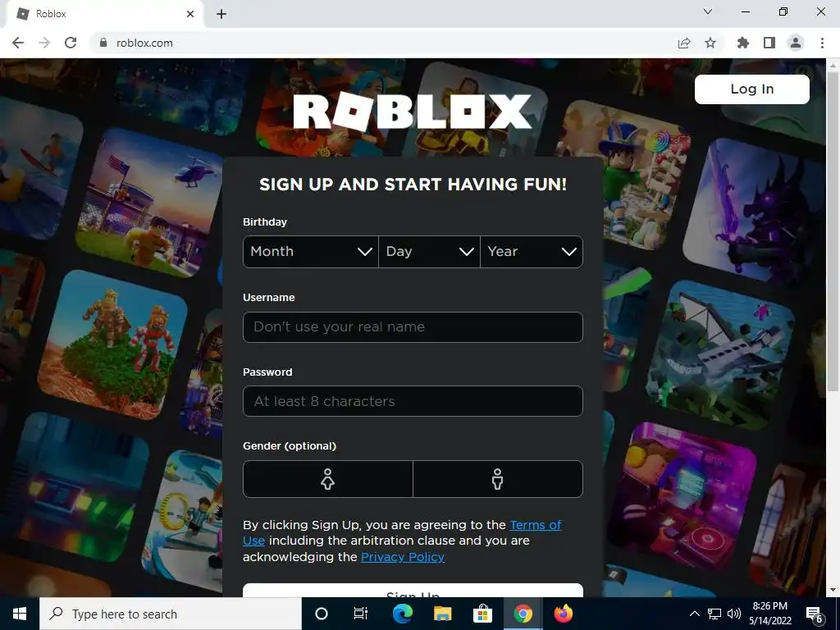The width and height of the screenshot is (840, 630).
Task: Click the crashed airplane game thumbnail
Action: (722, 355)
